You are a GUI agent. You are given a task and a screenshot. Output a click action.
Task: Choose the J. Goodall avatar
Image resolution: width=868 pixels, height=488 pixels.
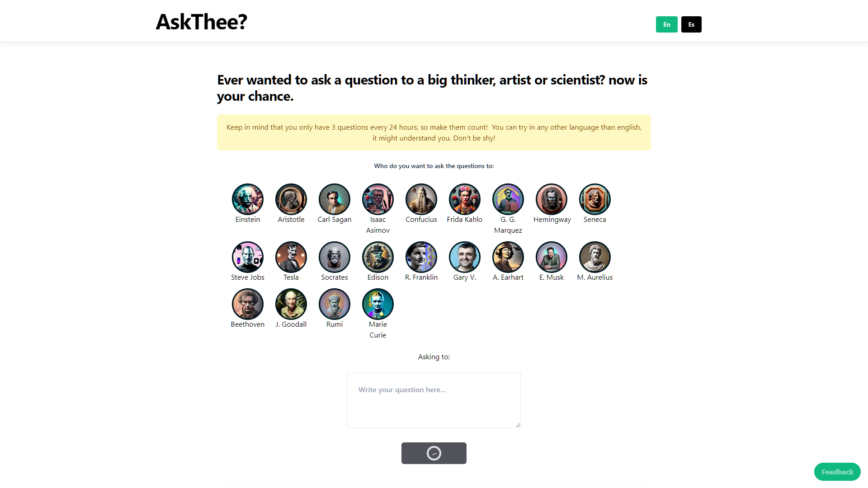coord(291,304)
